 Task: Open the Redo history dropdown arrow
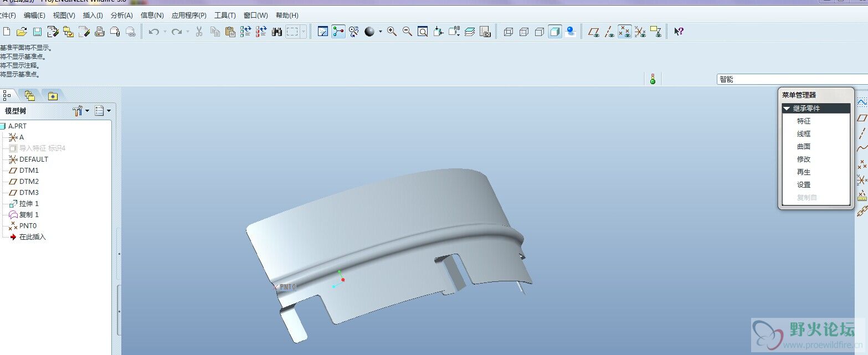(187, 32)
